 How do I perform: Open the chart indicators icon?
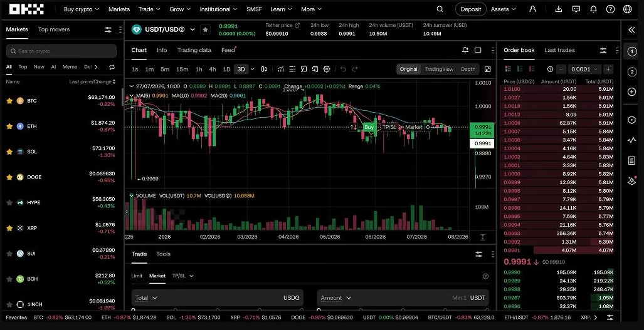(281, 70)
